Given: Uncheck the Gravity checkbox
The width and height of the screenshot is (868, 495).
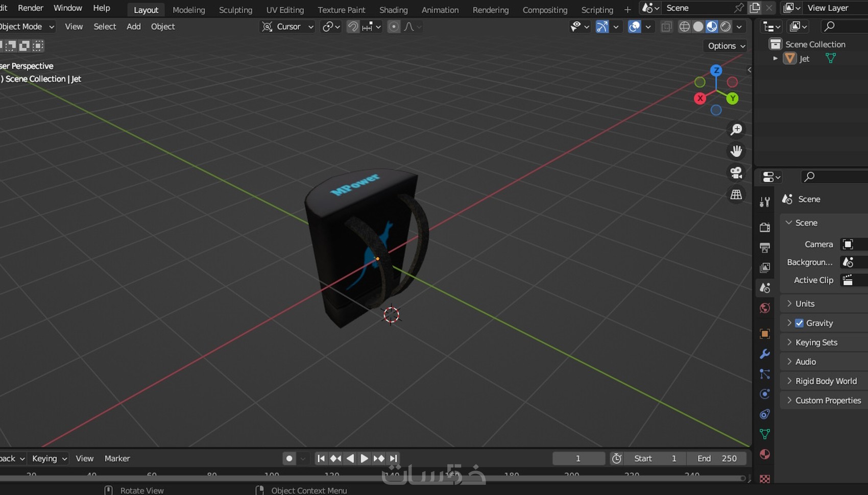Looking at the screenshot, I should pos(800,323).
